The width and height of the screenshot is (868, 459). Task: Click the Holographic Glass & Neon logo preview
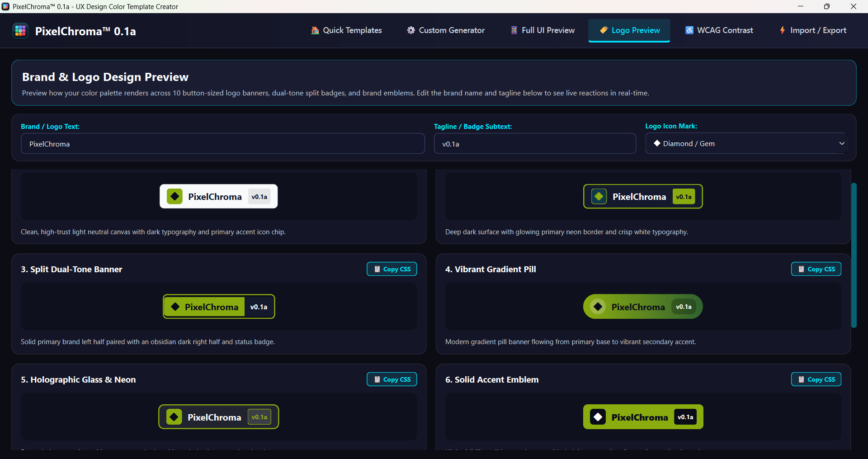tap(219, 417)
